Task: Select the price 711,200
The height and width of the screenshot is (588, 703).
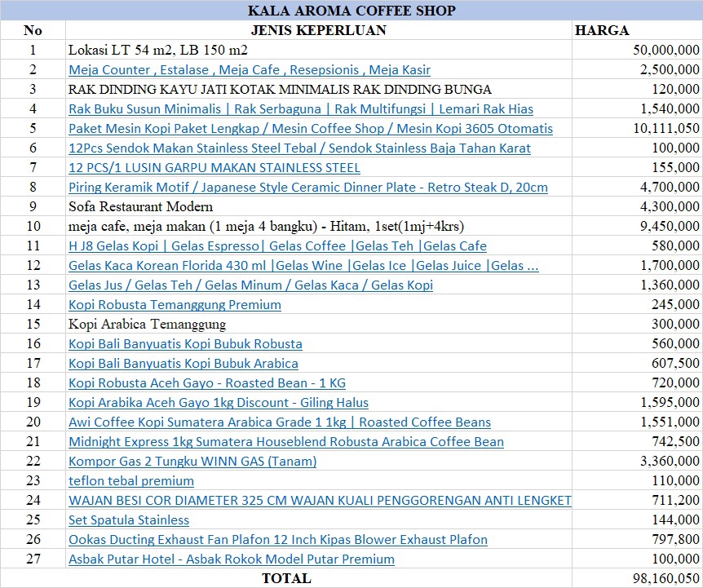Action: pos(637,500)
